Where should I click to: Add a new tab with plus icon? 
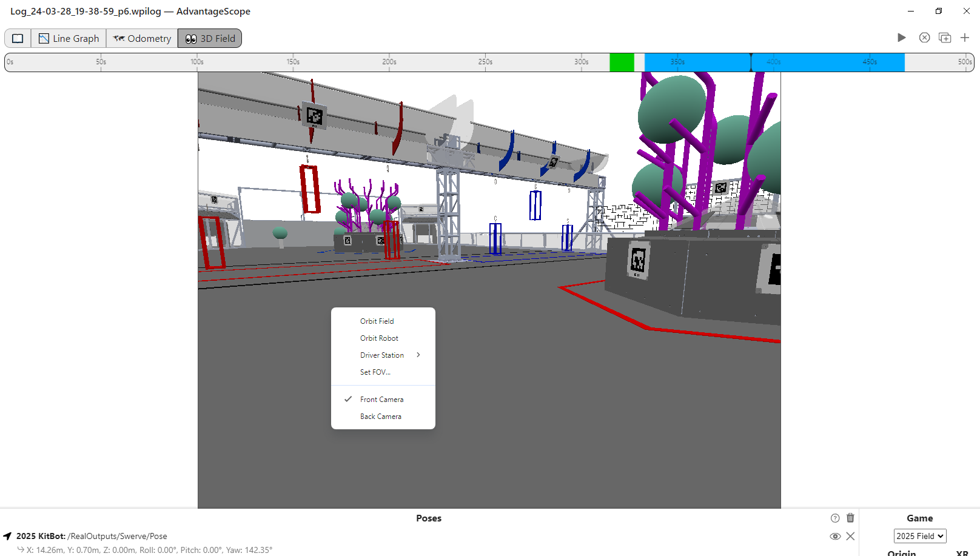964,38
